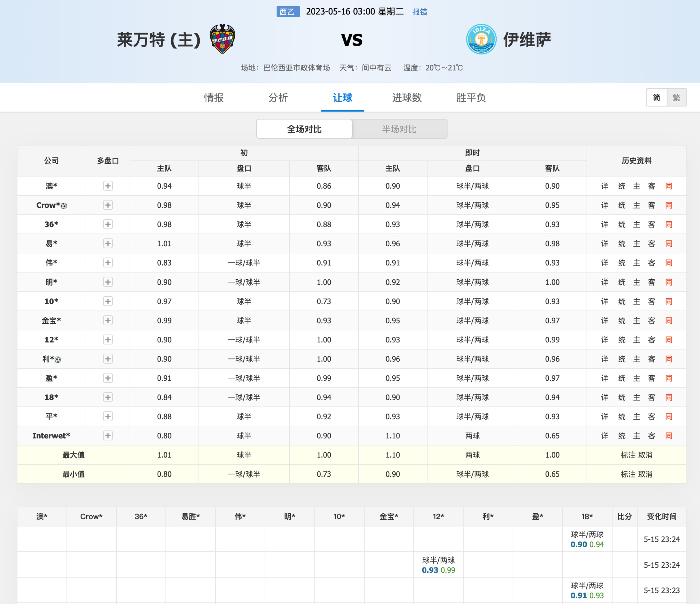
Task: Open 客 away history for 易* row
Action: [651, 244]
